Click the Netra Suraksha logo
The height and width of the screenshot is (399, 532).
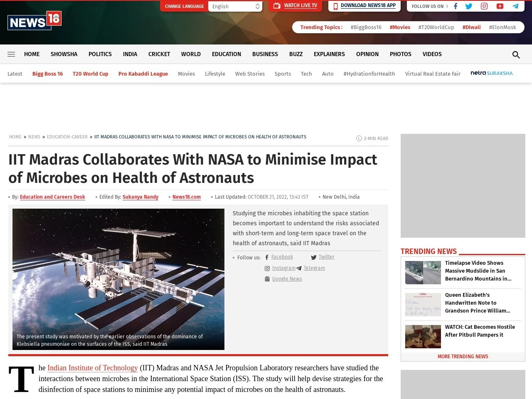[492, 73]
